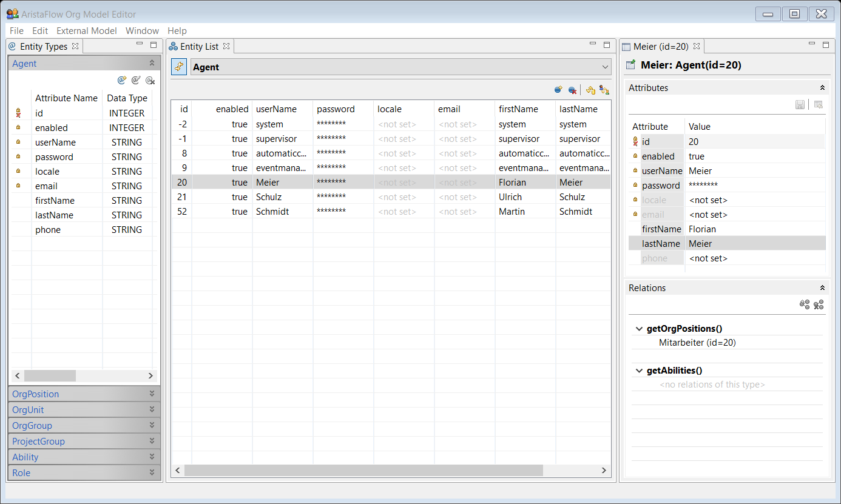Minimize the Entity List panel
This screenshot has height=504, width=841.
(593, 44)
